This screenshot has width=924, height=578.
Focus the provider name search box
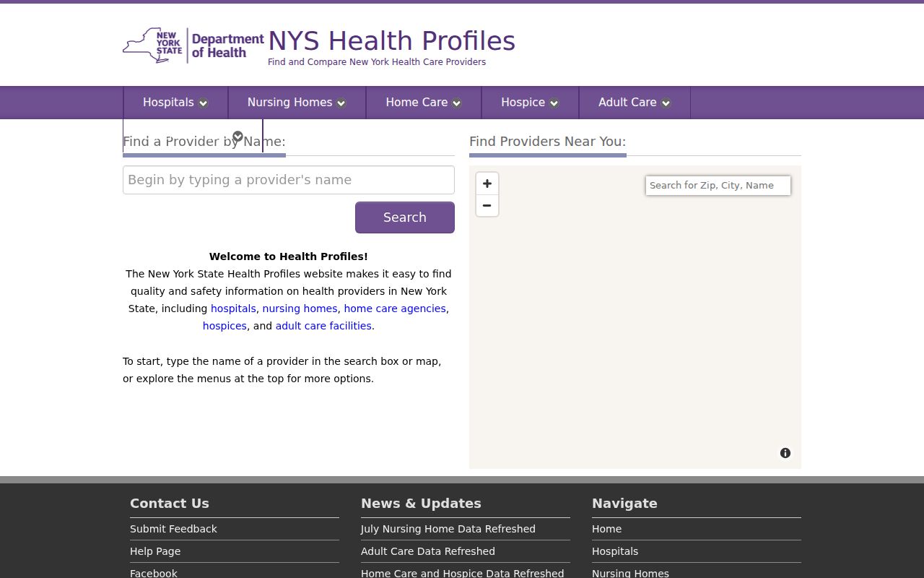289,180
